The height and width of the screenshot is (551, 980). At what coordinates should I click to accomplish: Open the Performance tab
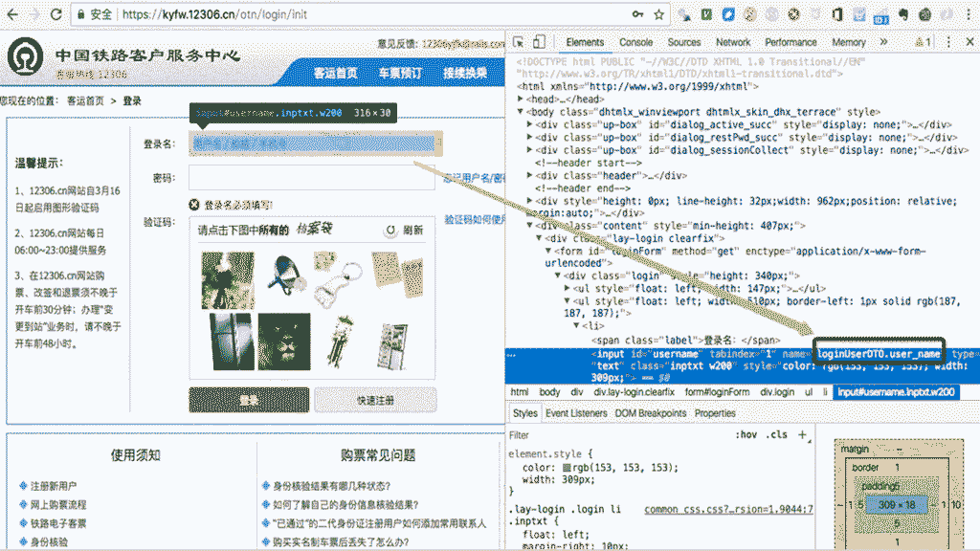coord(791,42)
